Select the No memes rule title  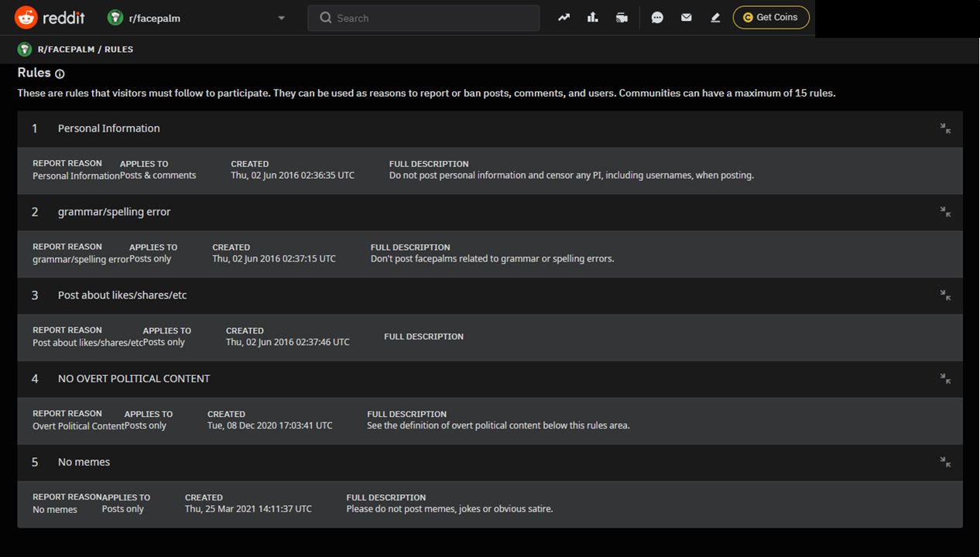point(84,462)
